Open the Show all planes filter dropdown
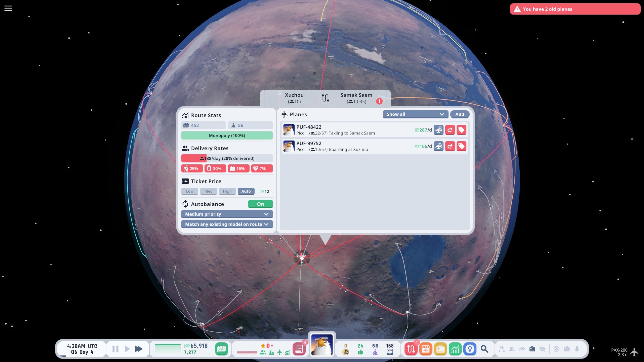644x362 pixels. [415, 114]
